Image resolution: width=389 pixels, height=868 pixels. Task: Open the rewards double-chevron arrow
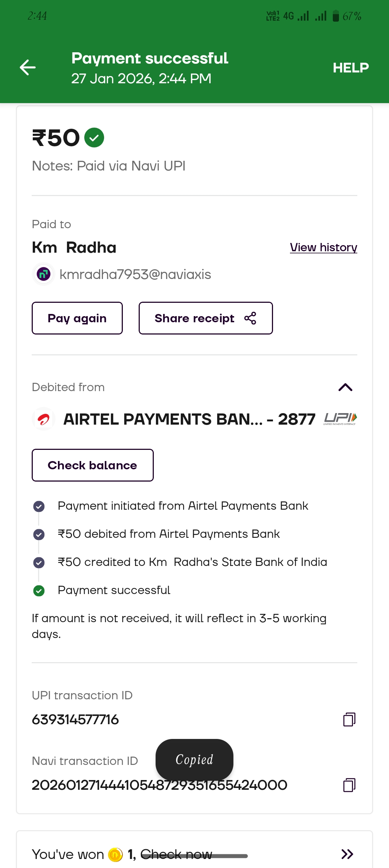click(347, 854)
